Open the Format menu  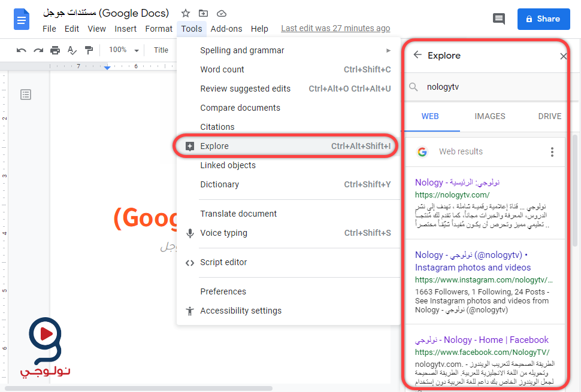click(159, 29)
